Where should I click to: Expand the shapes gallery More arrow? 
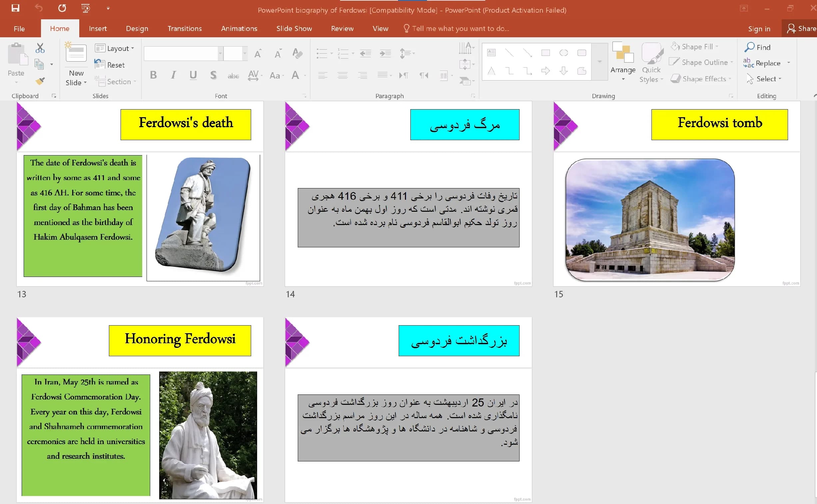tap(599, 61)
